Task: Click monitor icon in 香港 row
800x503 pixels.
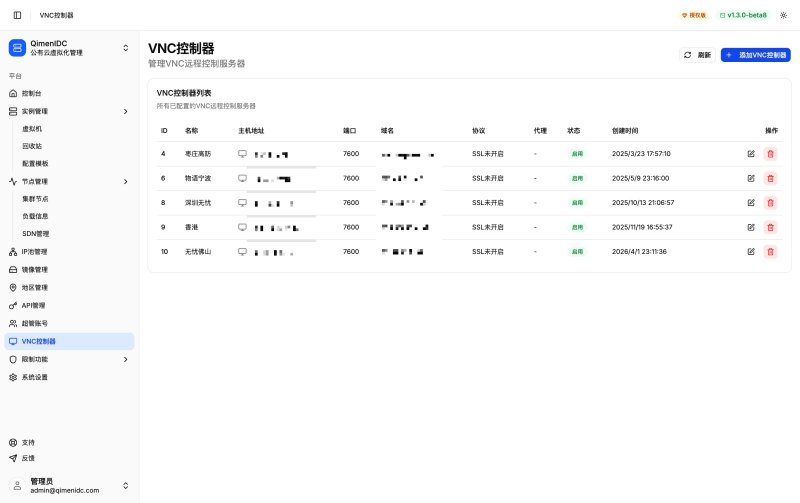Action: pos(242,227)
